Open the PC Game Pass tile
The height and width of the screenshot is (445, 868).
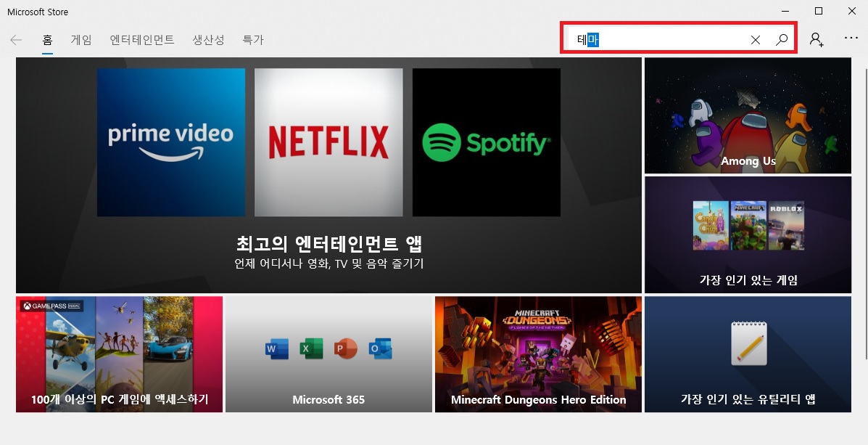(x=119, y=354)
